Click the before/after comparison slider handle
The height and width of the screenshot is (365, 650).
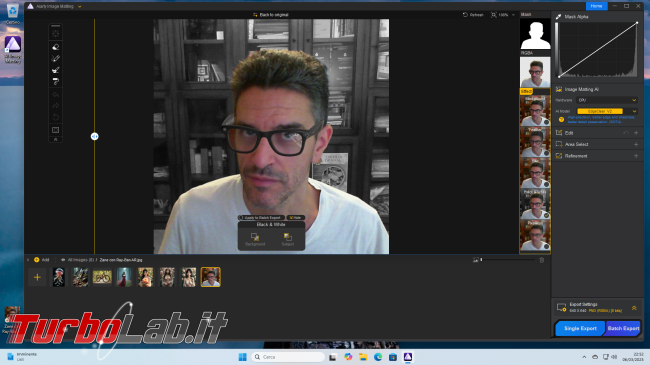click(95, 136)
